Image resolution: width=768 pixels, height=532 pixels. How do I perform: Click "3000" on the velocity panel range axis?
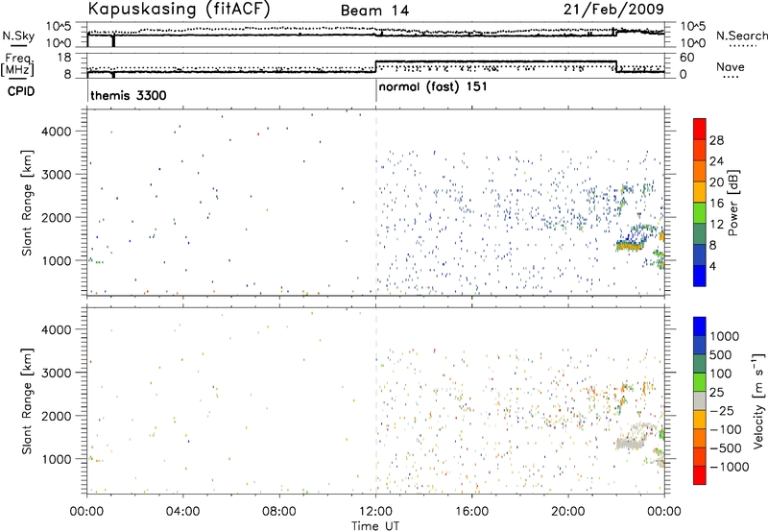pyautogui.click(x=56, y=373)
